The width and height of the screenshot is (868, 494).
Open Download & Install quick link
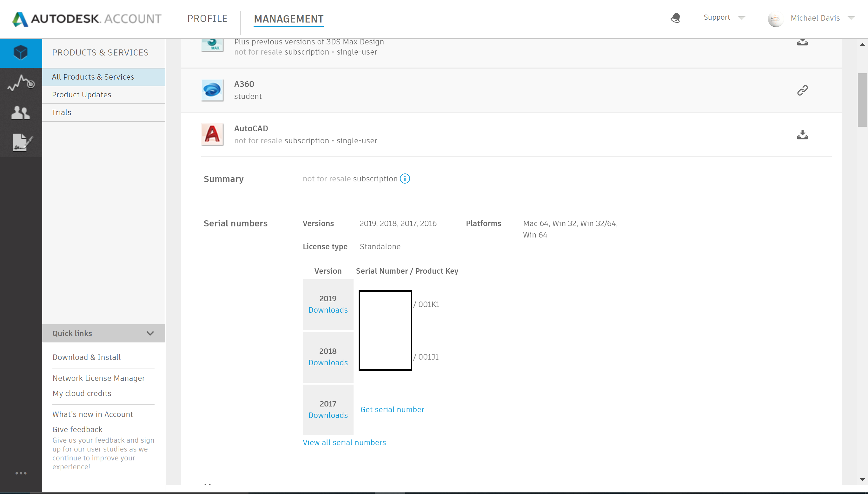click(x=87, y=357)
